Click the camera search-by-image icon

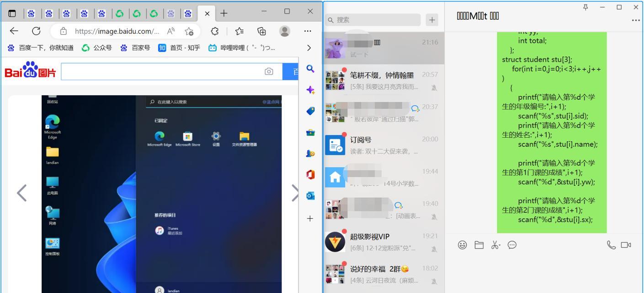click(269, 71)
